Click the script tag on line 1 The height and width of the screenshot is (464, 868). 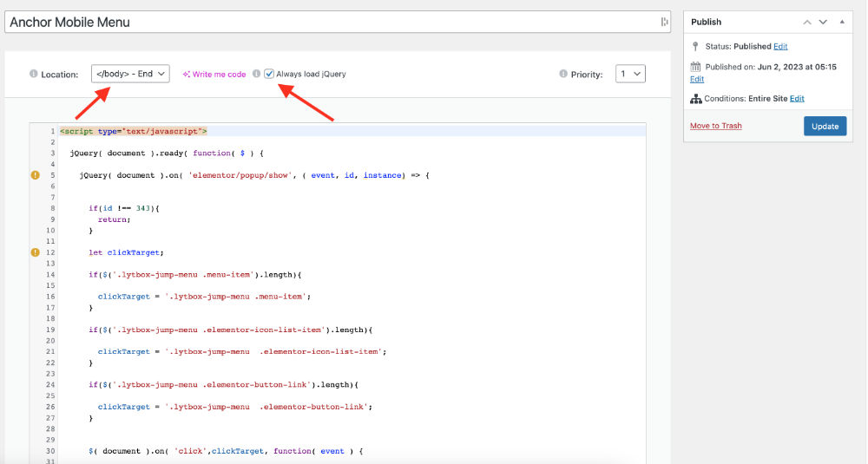point(134,131)
